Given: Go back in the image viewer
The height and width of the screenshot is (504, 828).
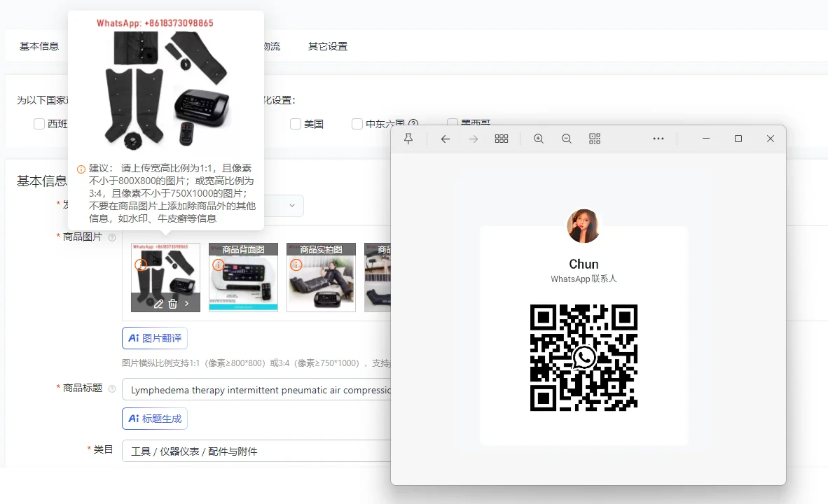Looking at the screenshot, I should [446, 139].
